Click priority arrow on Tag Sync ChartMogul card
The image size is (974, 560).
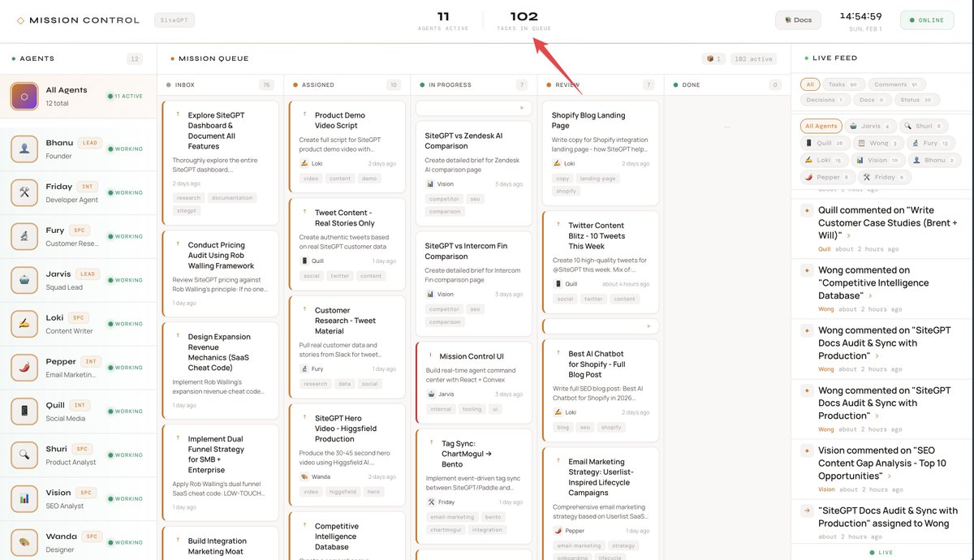431,443
